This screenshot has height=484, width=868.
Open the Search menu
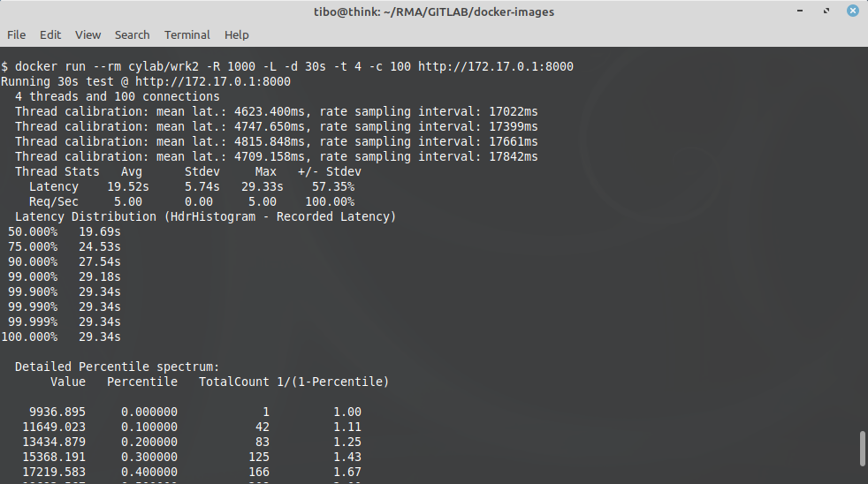click(x=132, y=35)
